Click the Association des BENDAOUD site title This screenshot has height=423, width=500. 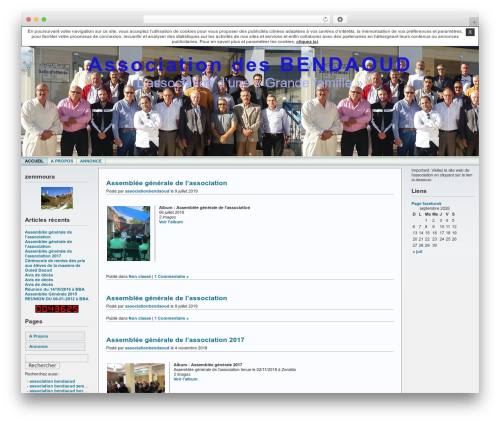[x=249, y=64]
